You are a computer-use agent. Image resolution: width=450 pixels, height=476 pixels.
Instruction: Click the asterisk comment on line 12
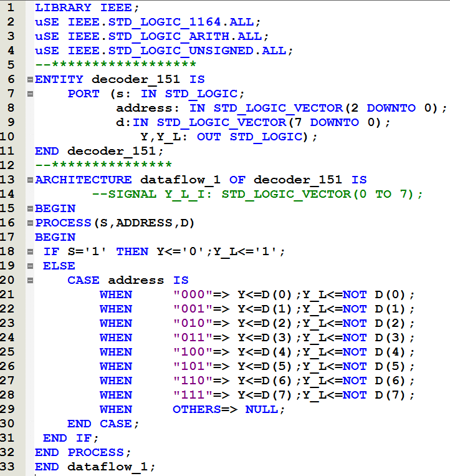103,165
